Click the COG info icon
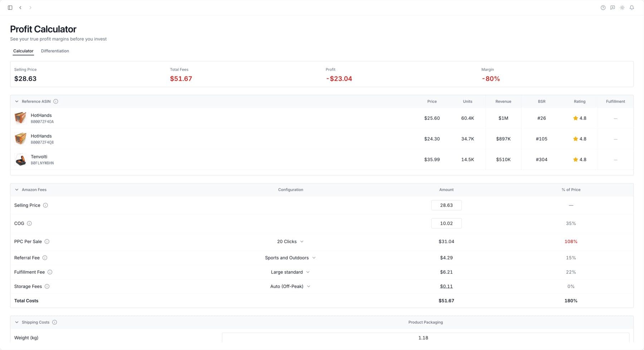Screen dimensions: 644x350 click(29, 223)
